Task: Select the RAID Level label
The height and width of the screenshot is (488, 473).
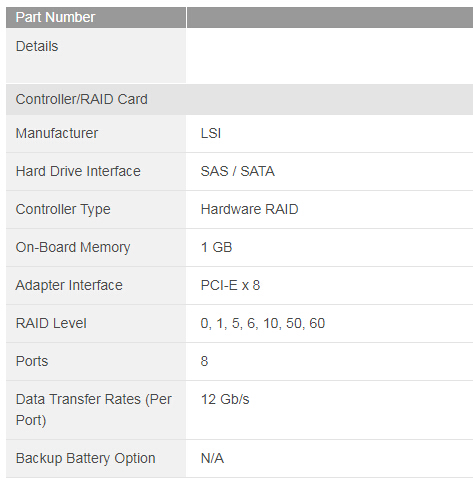Action: [x=51, y=323]
